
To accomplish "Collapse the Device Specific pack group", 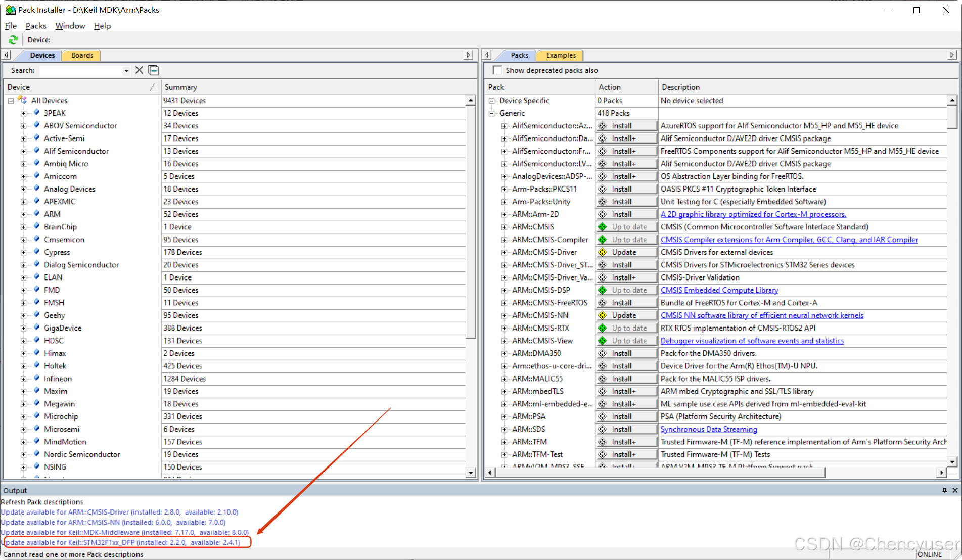I will (x=491, y=101).
